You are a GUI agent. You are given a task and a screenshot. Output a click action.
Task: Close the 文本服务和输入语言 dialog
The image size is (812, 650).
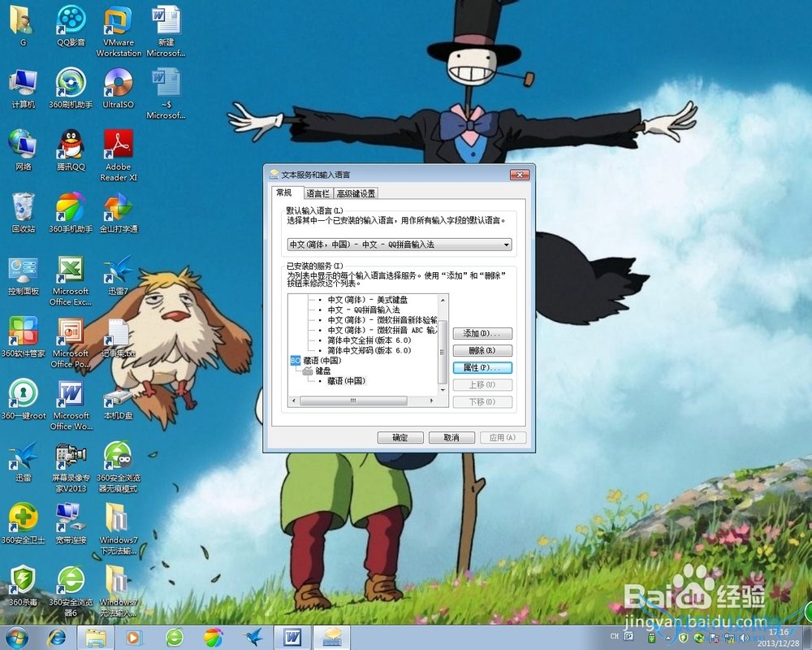[x=519, y=175]
